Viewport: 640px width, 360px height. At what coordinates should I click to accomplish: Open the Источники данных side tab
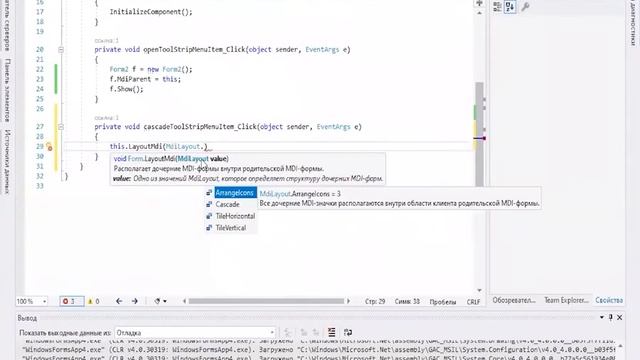[7, 162]
